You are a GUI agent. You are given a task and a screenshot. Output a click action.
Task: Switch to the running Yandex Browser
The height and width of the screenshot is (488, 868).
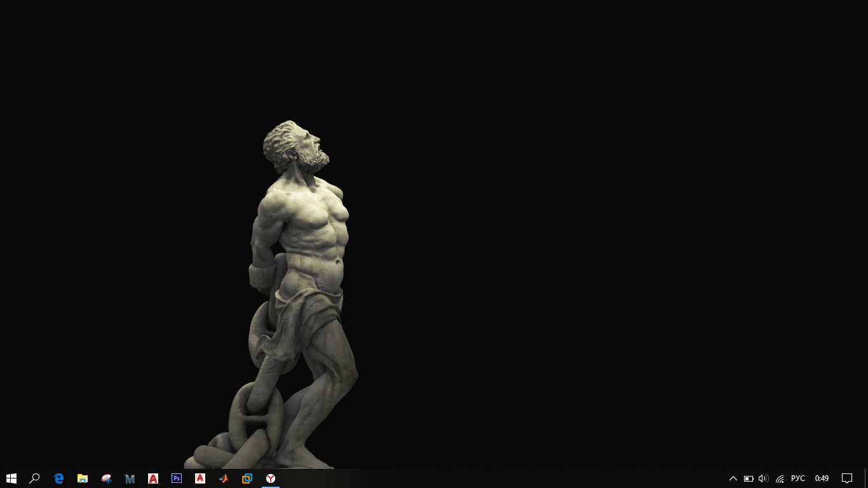[x=271, y=478]
